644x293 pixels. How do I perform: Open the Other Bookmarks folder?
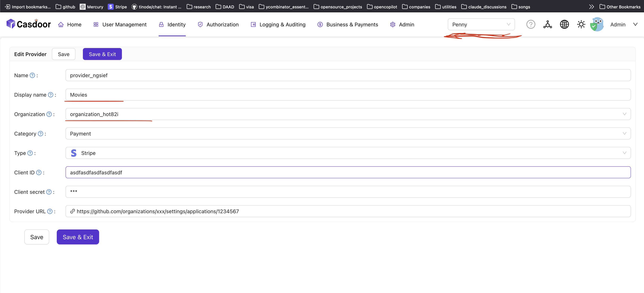(x=620, y=7)
